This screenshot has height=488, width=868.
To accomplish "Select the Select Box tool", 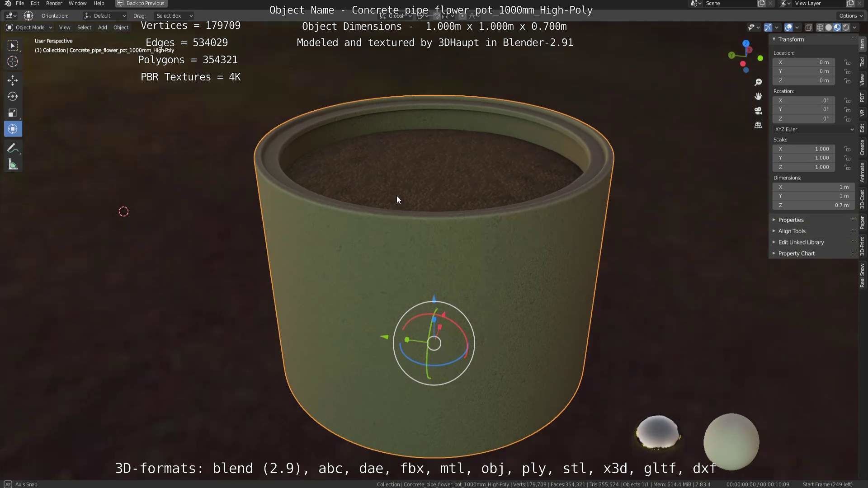I will click(13, 45).
